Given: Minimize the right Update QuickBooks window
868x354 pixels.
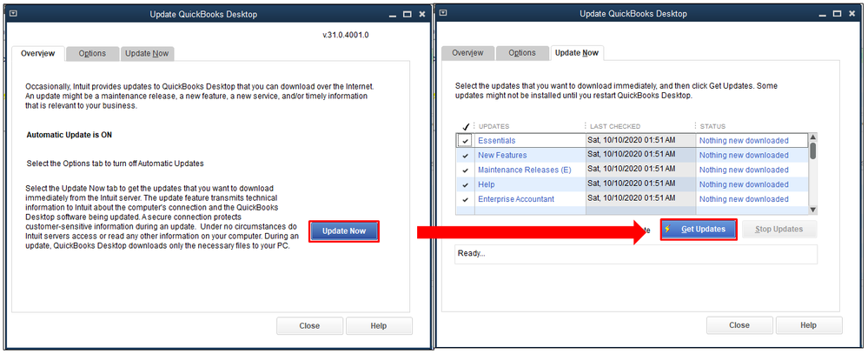Looking at the screenshot, I should 823,14.
